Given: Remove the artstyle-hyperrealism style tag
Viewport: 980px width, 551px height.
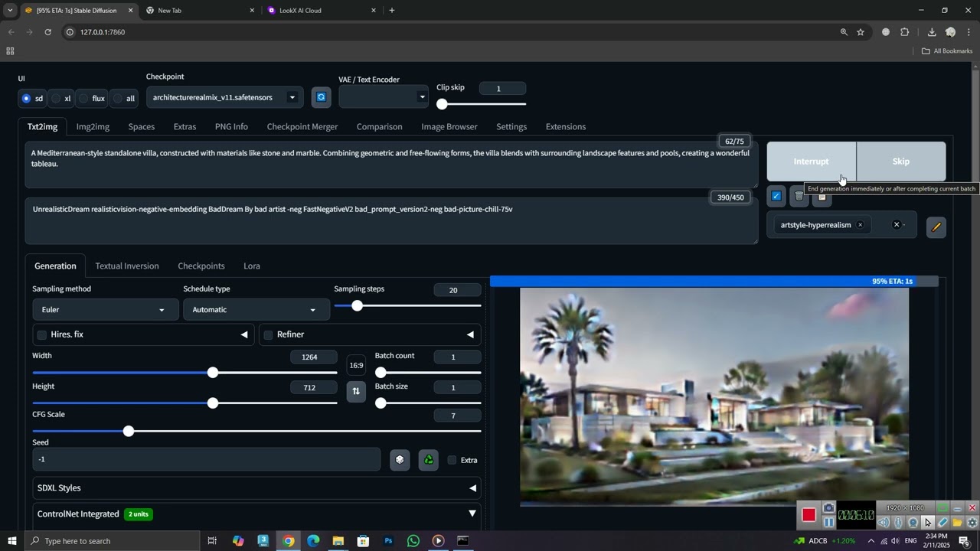Looking at the screenshot, I should [x=860, y=225].
